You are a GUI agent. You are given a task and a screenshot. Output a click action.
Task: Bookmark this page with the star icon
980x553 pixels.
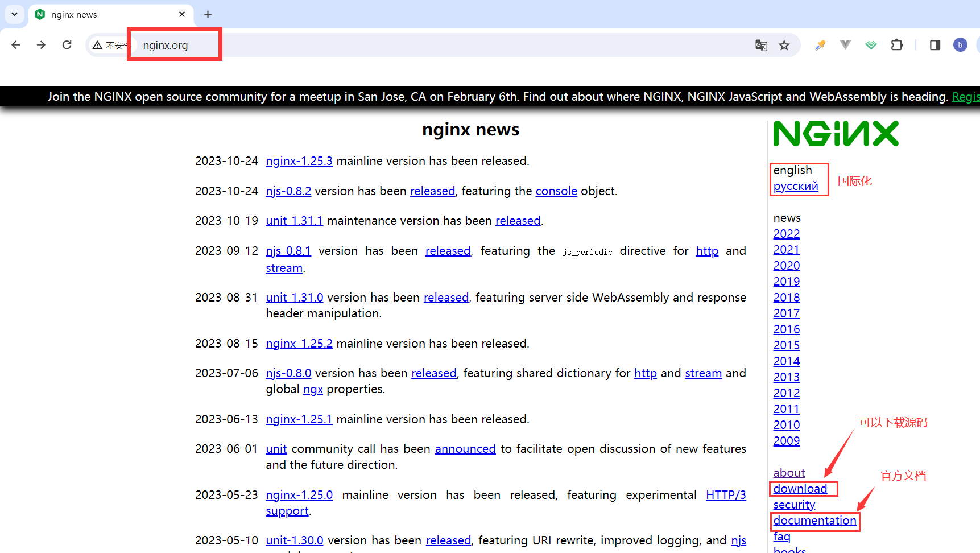784,45
